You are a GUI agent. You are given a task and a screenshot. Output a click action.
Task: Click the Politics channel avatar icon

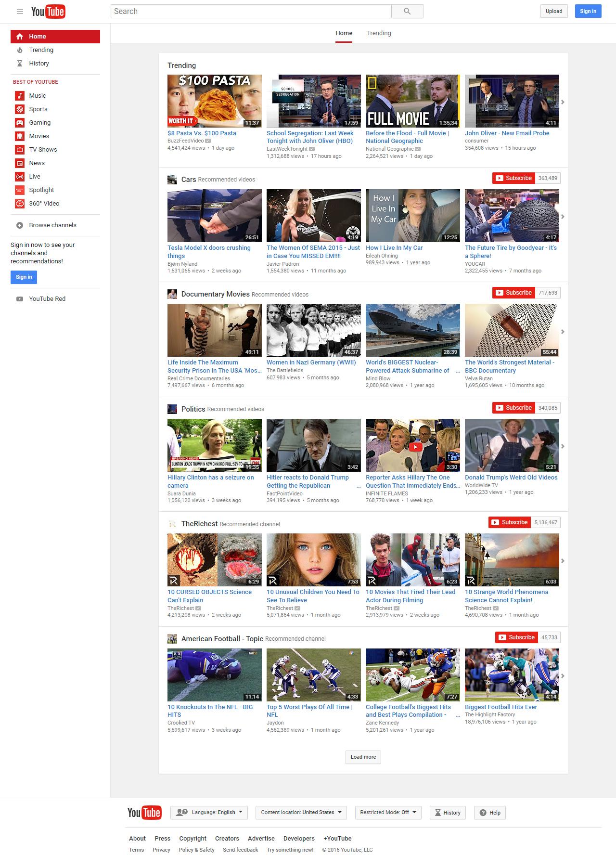172,409
